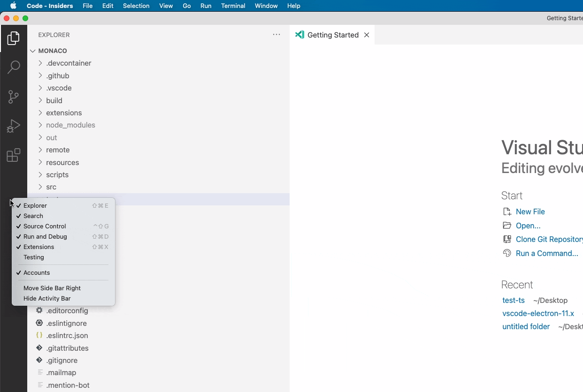
Task: Uncheck Search in the view menu
Action: (33, 216)
